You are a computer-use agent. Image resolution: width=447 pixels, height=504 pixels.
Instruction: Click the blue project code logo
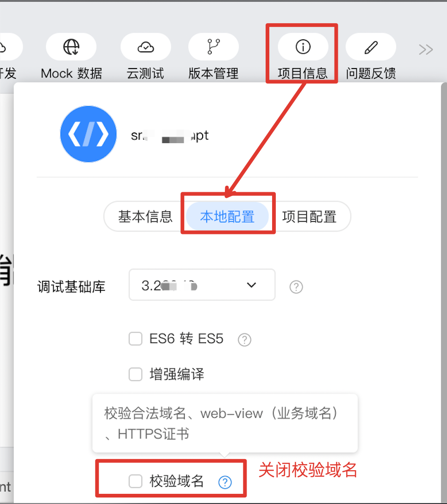pos(89,134)
